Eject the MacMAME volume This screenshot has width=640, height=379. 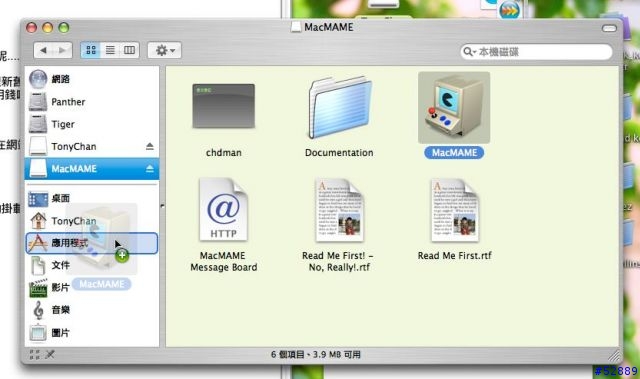[150, 168]
